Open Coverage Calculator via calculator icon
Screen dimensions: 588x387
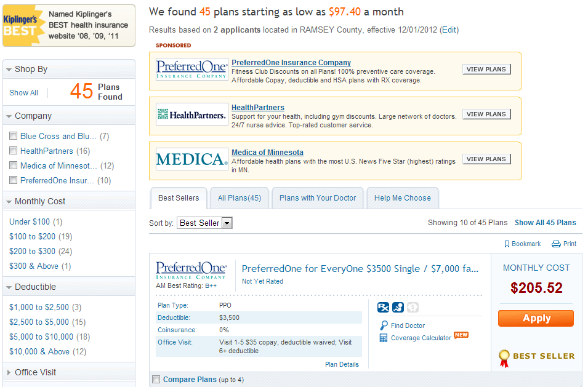click(384, 338)
